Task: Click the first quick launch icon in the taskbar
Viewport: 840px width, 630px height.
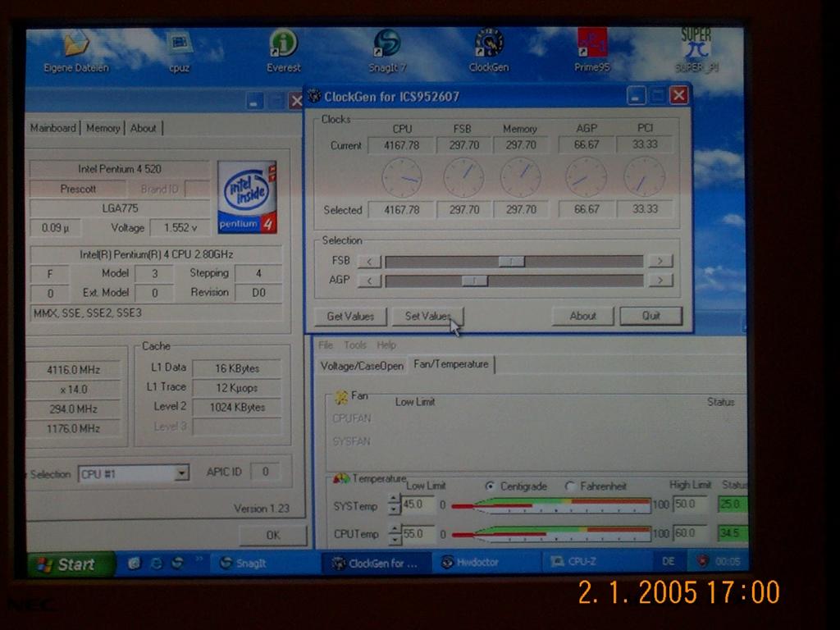Action: [134, 564]
